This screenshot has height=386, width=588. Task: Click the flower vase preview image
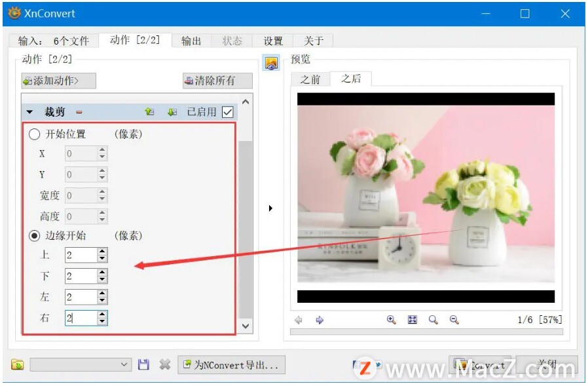pyautogui.click(x=426, y=197)
